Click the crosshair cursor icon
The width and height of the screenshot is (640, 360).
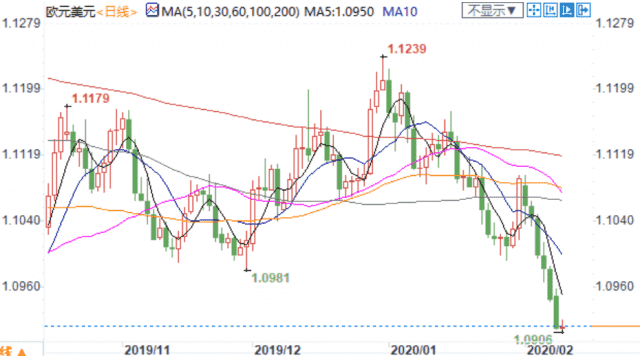coord(533,10)
